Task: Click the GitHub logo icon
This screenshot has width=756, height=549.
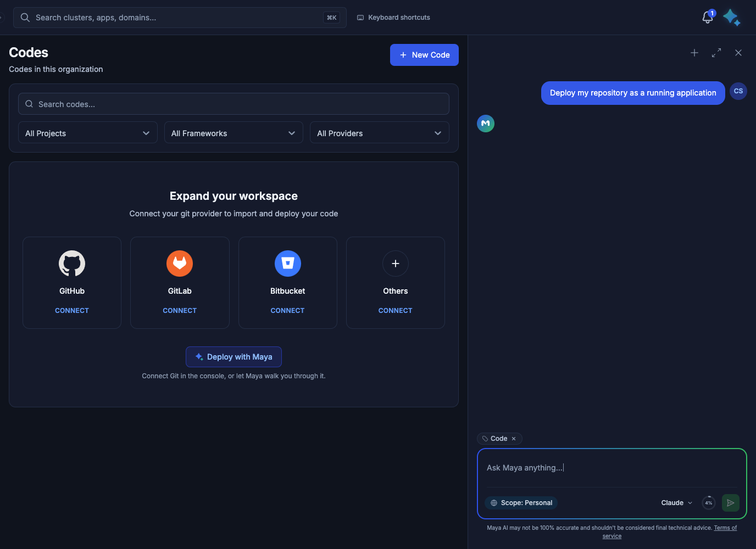Action: point(72,264)
